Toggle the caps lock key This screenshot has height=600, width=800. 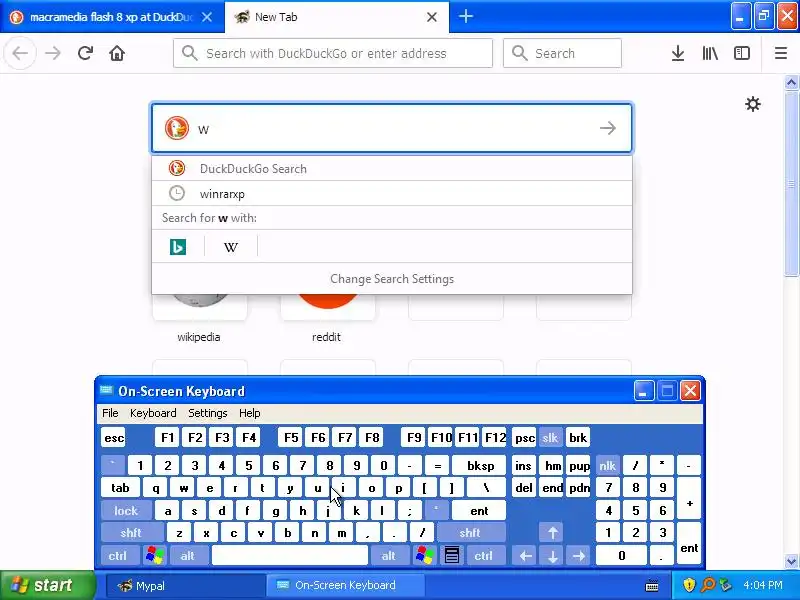pos(126,510)
